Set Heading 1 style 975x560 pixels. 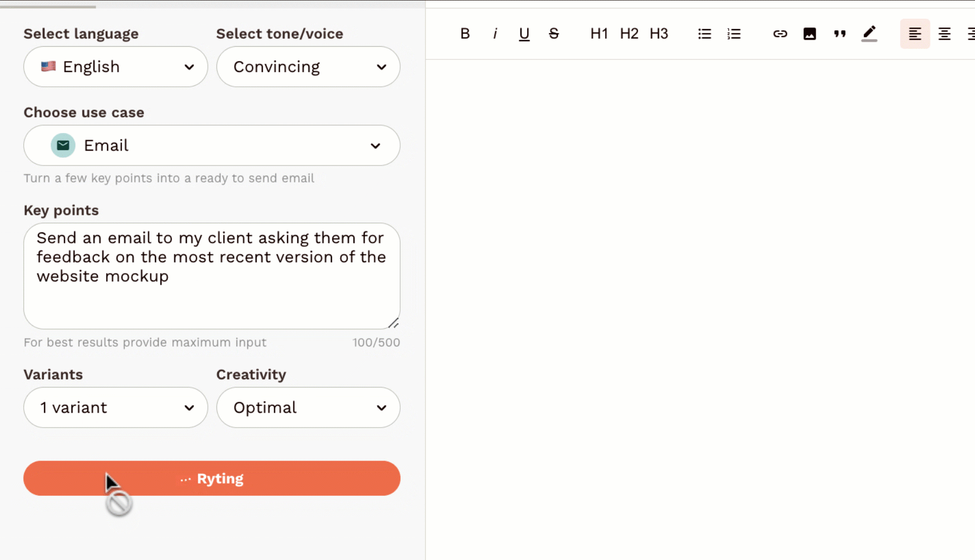pyautogui.click(x=599, y=34)
